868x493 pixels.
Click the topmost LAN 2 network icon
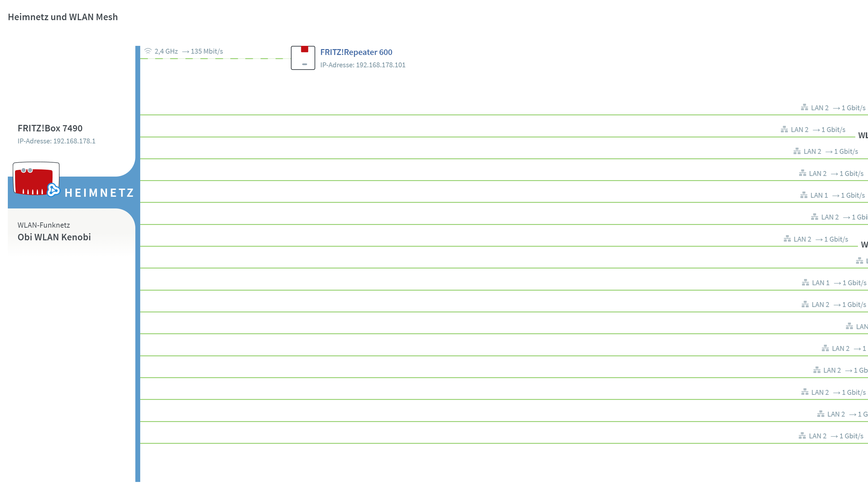tap(804, 108)
